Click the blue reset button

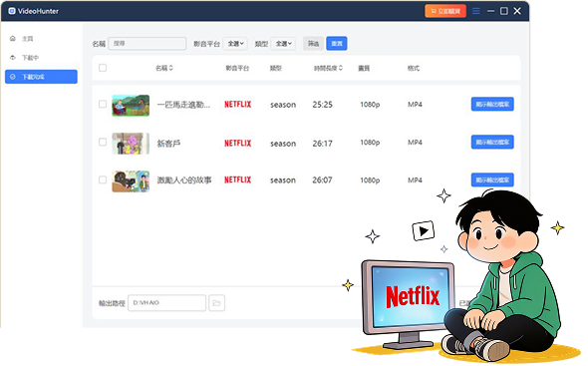[337, 44]
